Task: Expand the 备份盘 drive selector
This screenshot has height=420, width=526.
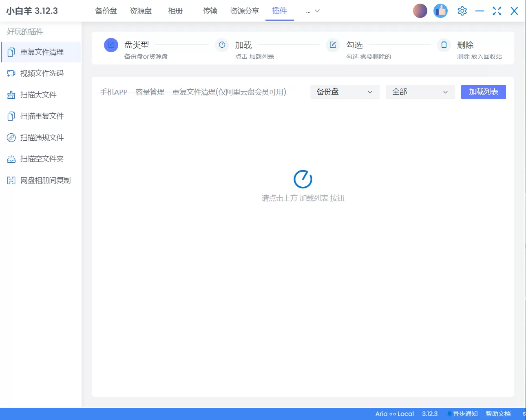Action: coord(345,92)
